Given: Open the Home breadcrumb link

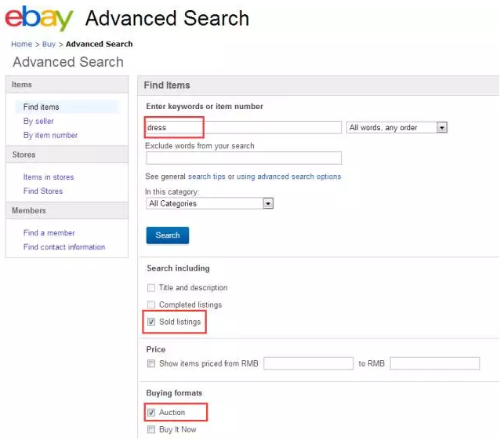Looking at the screenshot, I should point(21,44).
